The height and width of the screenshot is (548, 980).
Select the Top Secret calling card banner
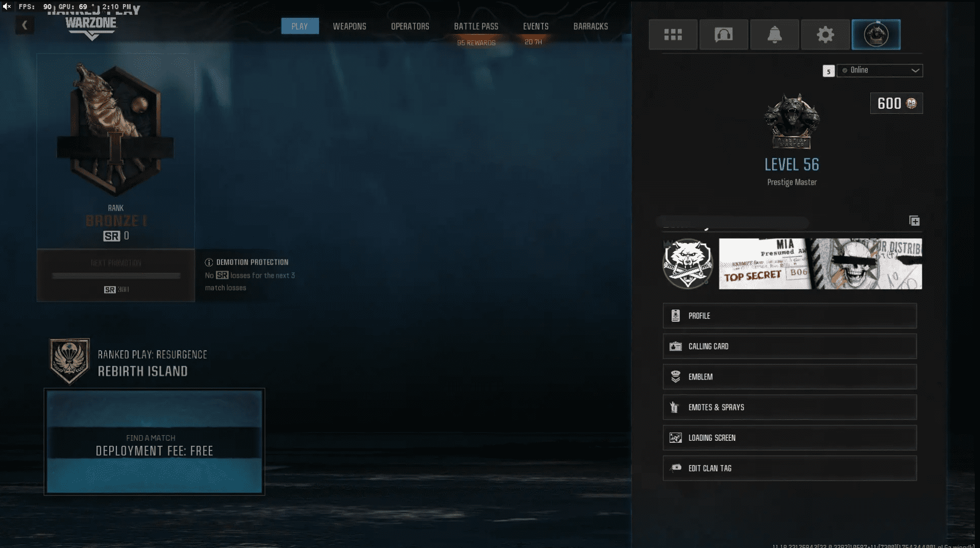pos(820,264)
